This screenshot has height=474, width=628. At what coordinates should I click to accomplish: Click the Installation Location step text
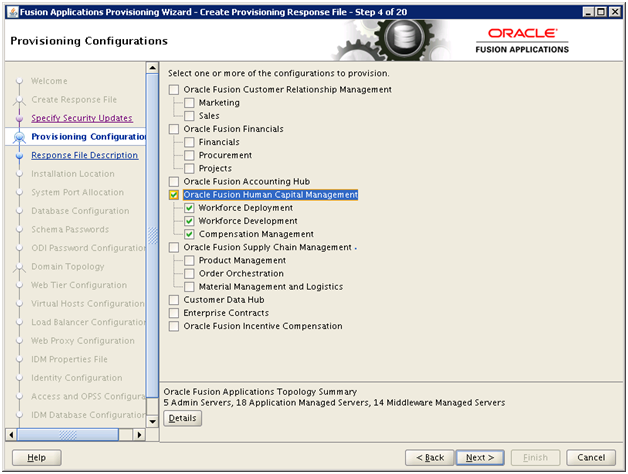(x=73, y=174)
